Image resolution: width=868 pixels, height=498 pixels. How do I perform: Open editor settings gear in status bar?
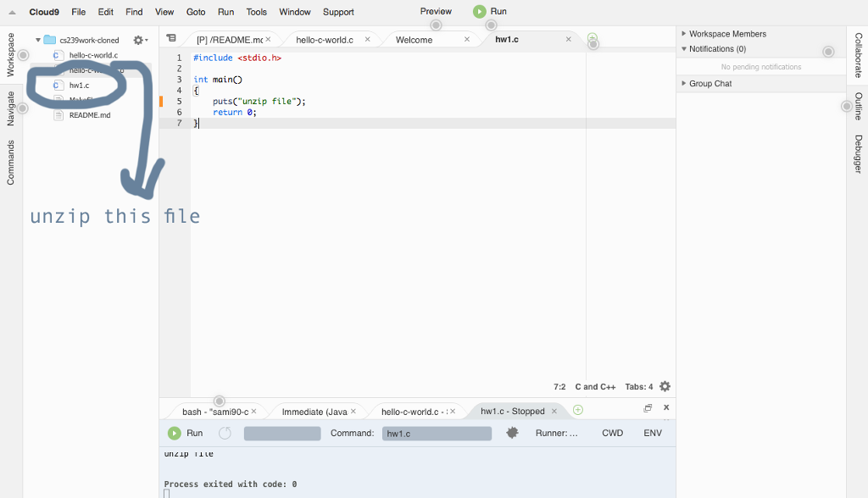(x=665, y=386)
